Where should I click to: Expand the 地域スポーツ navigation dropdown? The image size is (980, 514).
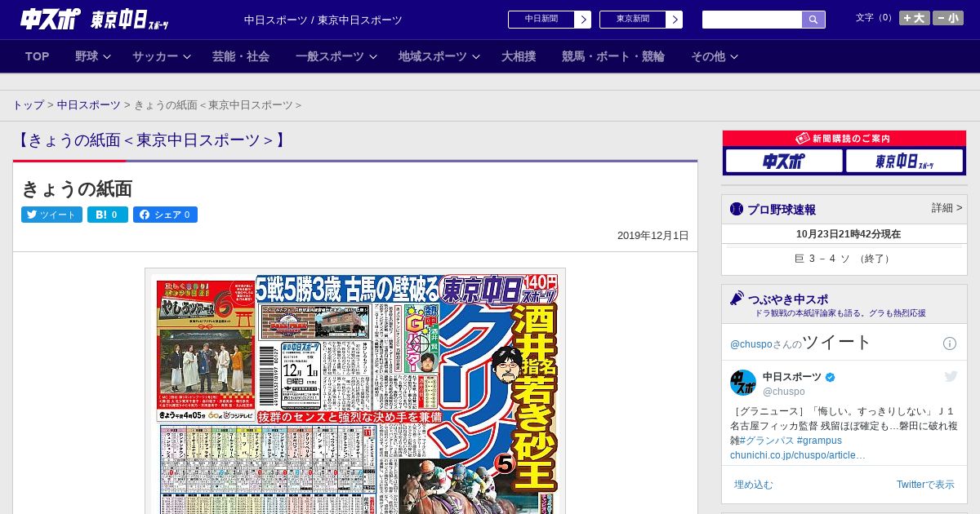[439, 56]
